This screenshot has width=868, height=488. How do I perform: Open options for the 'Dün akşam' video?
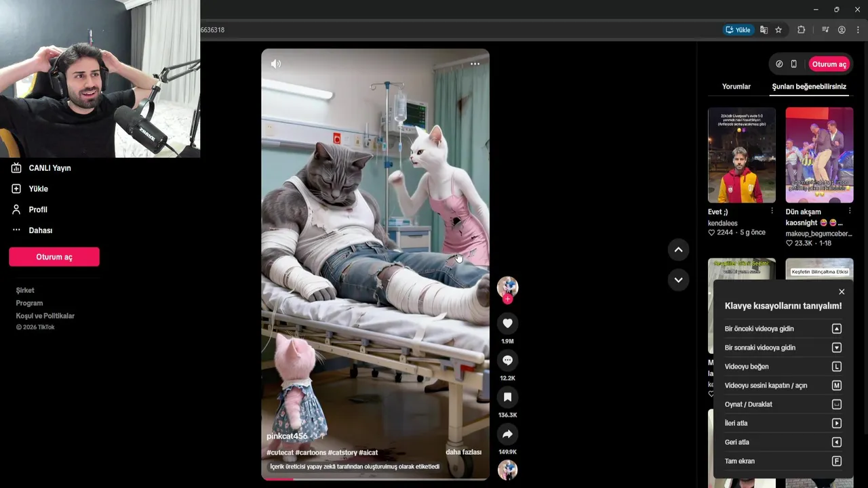(x=850, y=211)
